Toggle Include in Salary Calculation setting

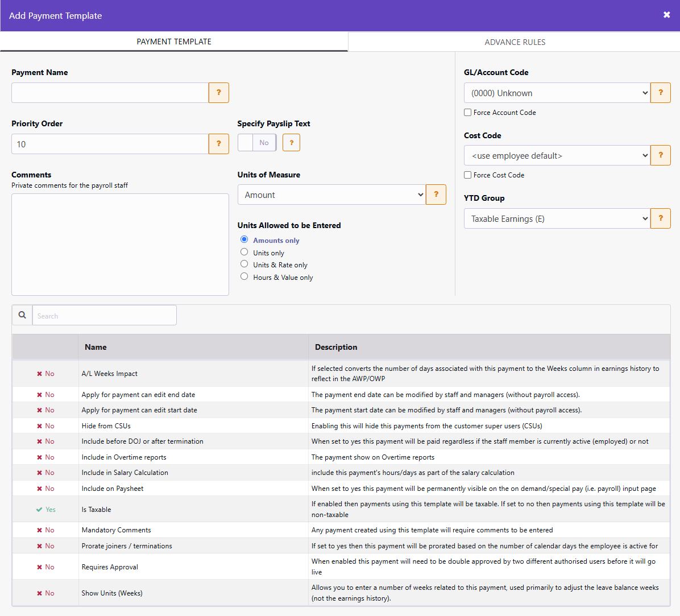coord(45,473)
